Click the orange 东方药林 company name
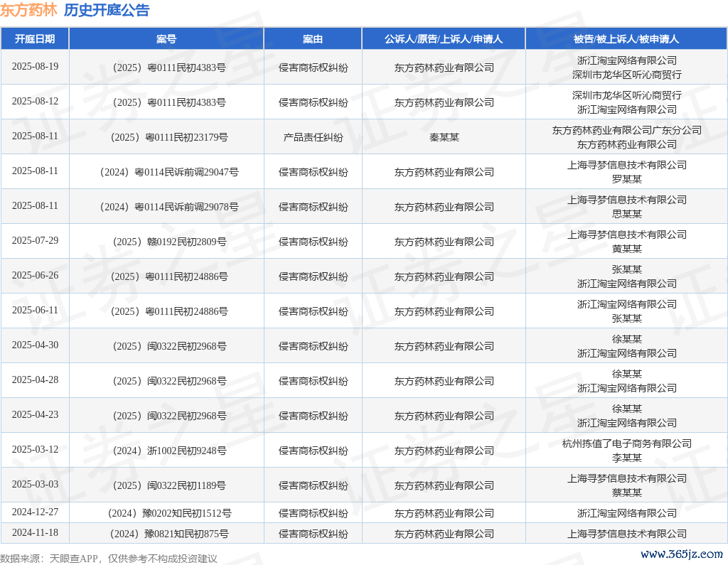728x565 pixels. [28, 10]
